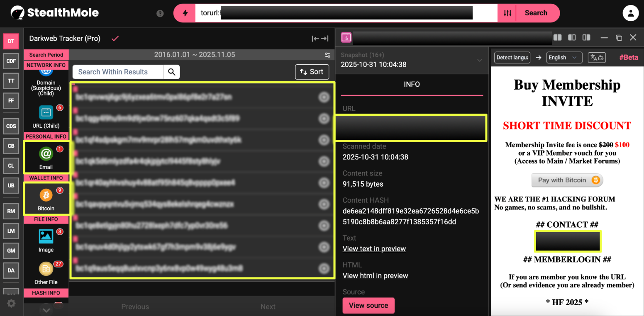
Task: Open the Image file category
Action: (46, 236)
